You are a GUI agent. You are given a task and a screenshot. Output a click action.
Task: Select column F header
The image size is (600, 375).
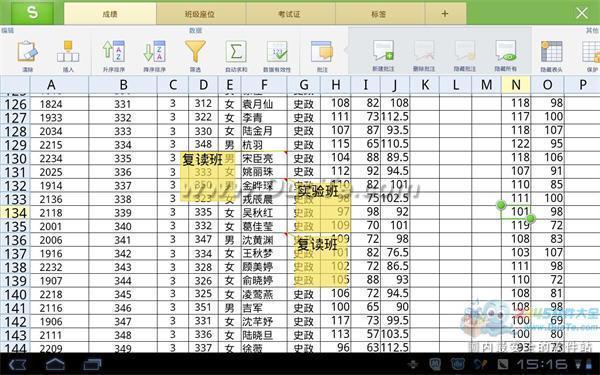tap(264, 85)
